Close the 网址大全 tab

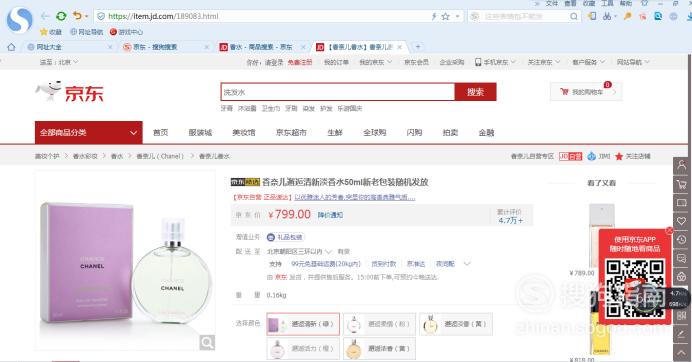[x=110, y=47]
